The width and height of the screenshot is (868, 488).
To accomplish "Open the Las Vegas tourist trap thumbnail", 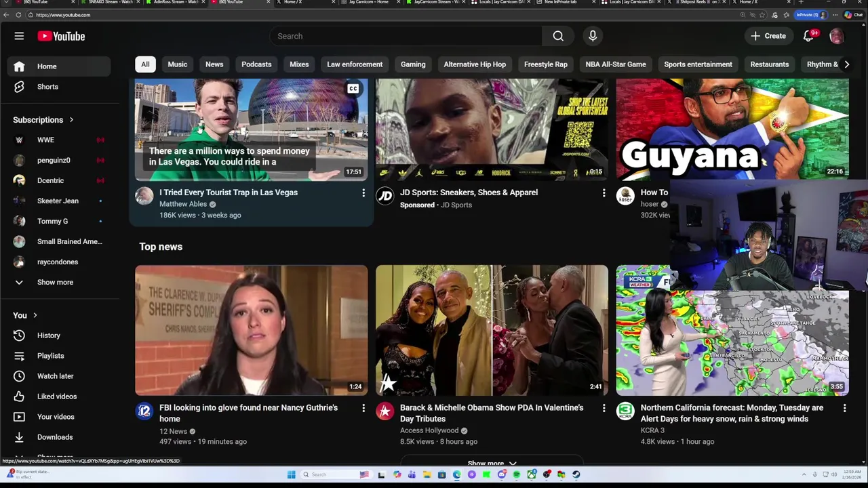I will click(x=252, y=130).
